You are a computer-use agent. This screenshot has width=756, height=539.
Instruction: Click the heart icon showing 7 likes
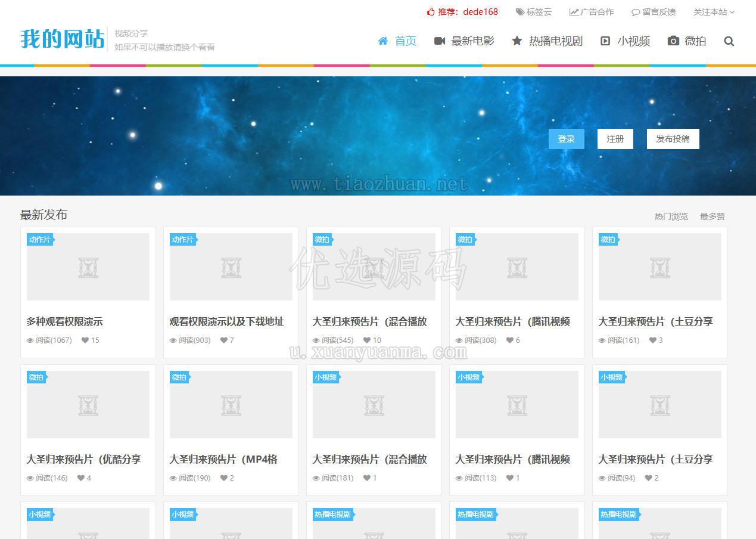click(224, 340)
